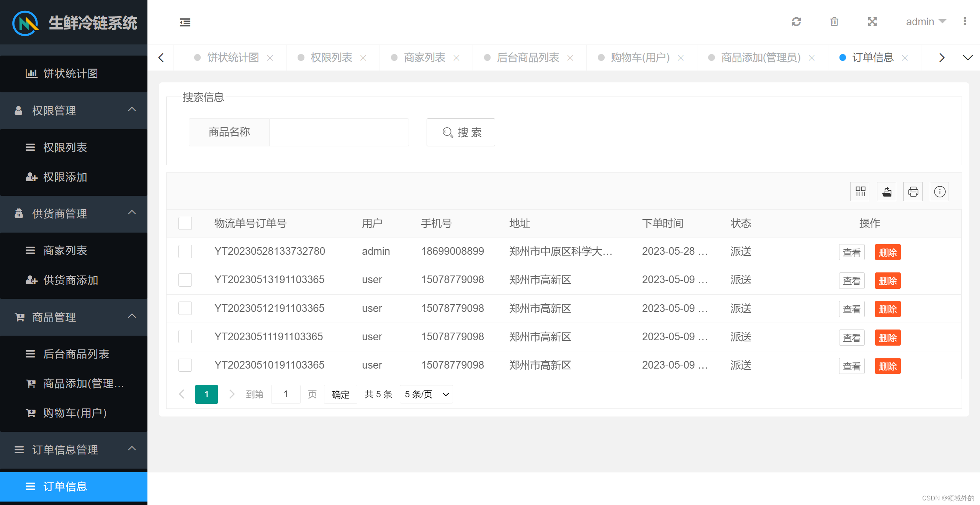Open the column display settings icon
Viewport: 980px width, 505px height.
(860, 192)
